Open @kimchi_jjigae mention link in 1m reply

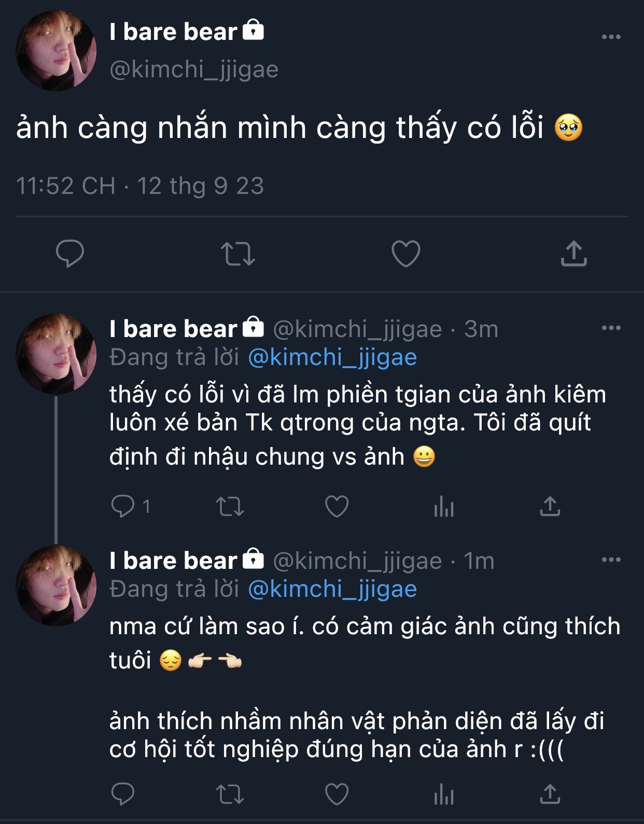coord(332,589)
